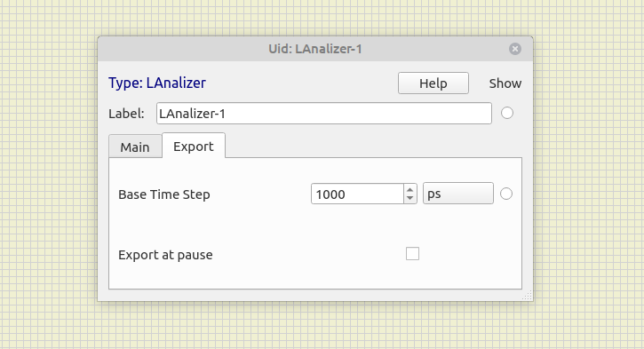The height and width of the screenshot is (349, 644).
Task: Toggle the show radio beside Base Time Step
Action: [x=506, y=194]
